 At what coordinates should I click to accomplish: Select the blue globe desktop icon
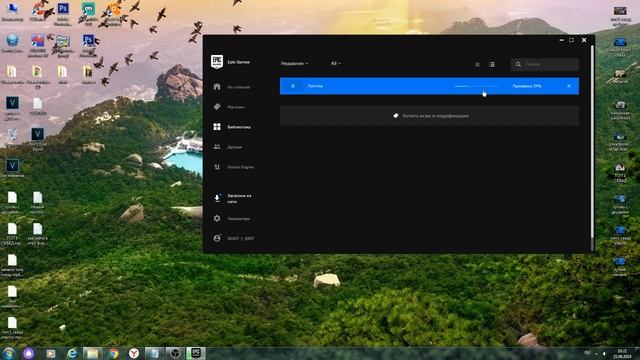pos(12,43)
